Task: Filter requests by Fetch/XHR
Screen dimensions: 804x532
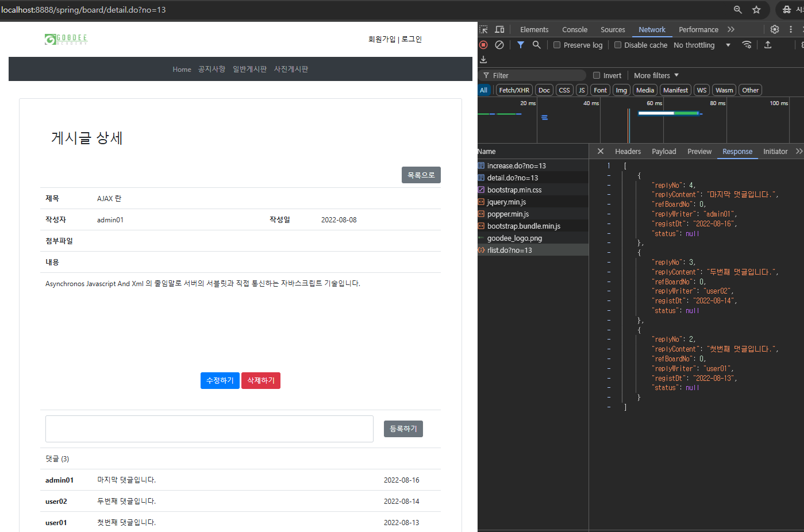Action: [514, 90]
